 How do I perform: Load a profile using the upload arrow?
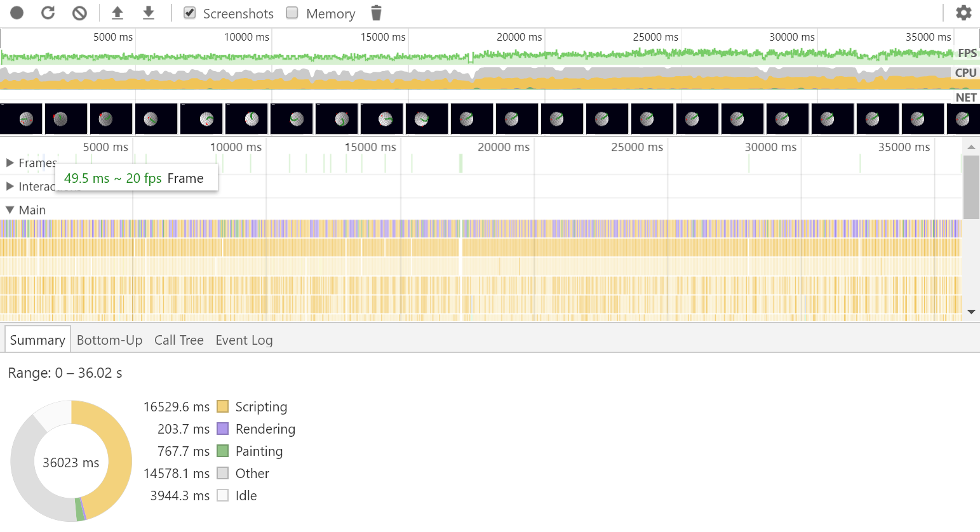pyautogui.click(x=117, y=13)
